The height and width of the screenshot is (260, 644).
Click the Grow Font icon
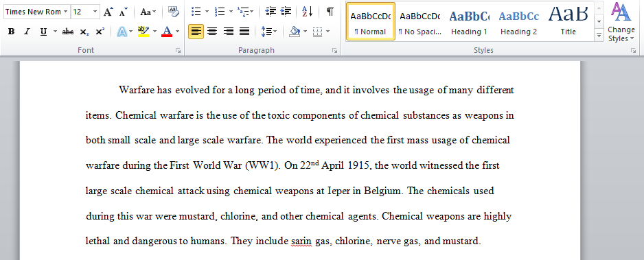click(108, 12)
